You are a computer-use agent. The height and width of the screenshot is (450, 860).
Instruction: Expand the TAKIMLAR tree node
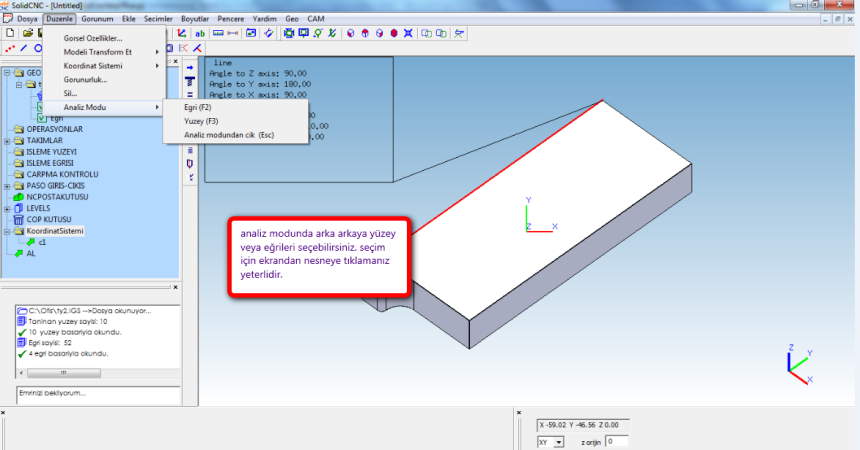click(x=7, y=141)
